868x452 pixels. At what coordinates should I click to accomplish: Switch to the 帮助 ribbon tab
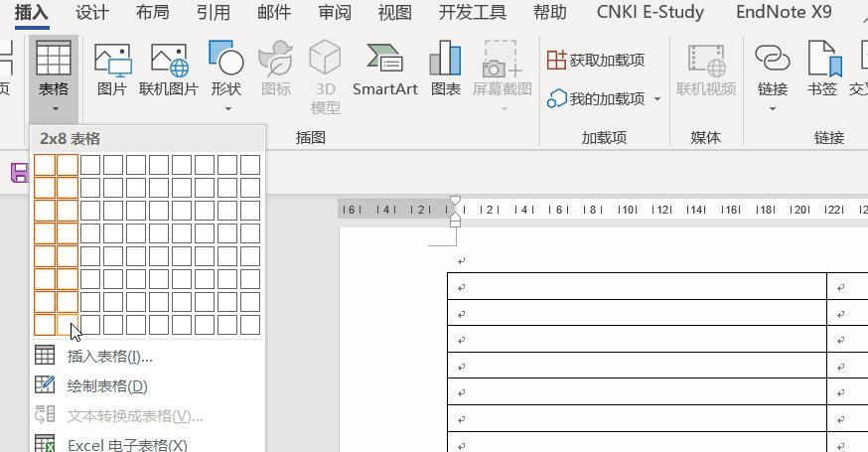(549, 12)
